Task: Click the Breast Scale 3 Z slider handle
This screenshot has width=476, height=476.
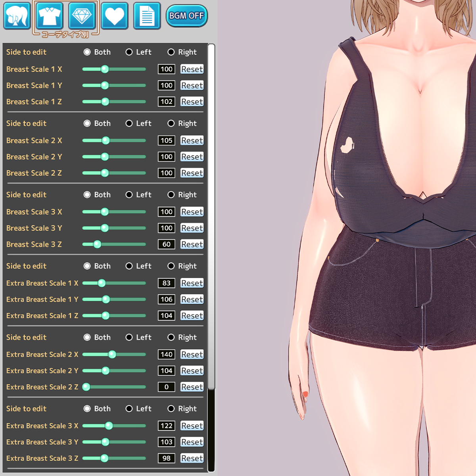Action: [x=97, y=244]
